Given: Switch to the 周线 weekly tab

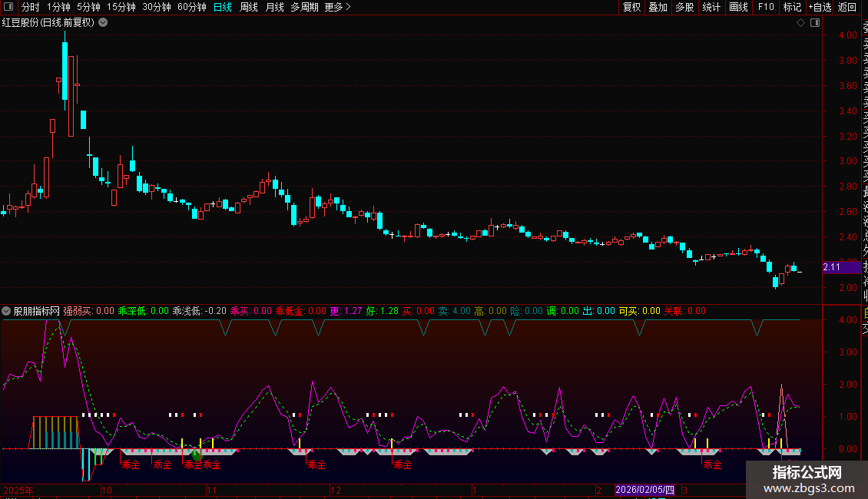Looking at the screenshot, I should (x=249, y=7).
